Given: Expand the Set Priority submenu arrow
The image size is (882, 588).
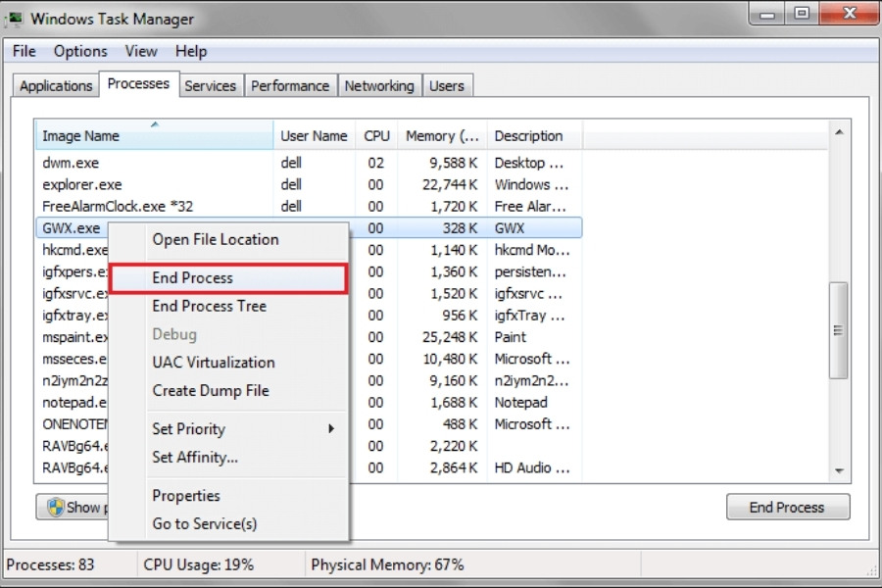Looking at the screenshot, I should [x=331, y=428].
